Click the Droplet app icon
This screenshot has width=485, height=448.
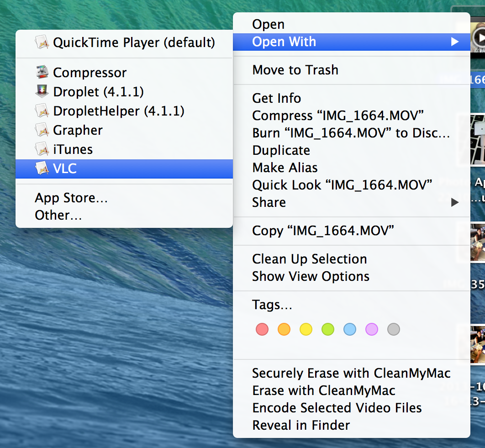pos(42,91)
